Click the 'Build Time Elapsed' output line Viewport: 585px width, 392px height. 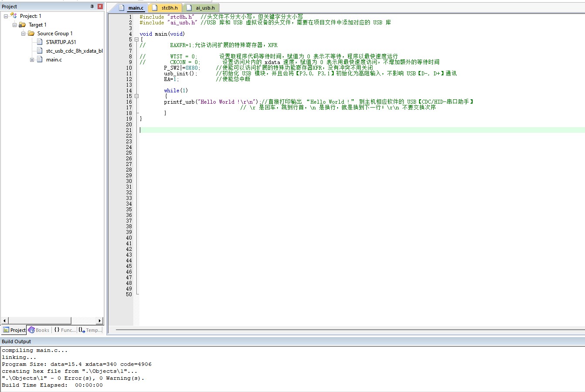(x=52, y=385)
